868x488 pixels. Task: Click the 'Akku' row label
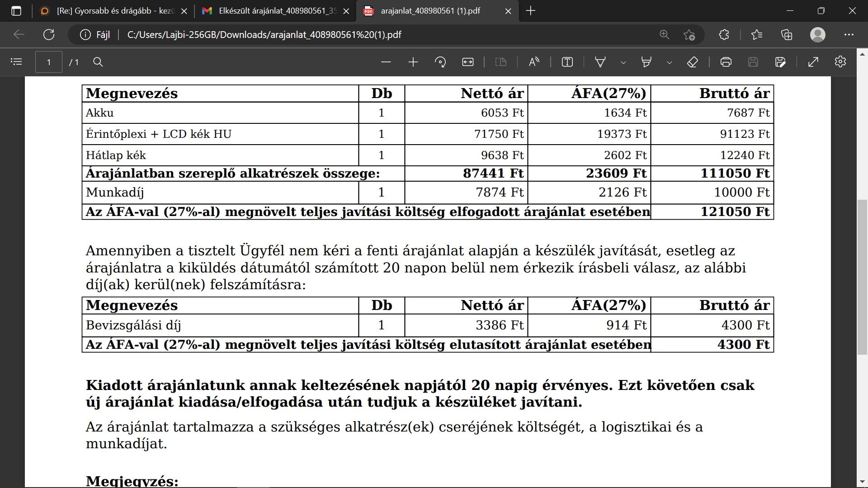click(99, 113)
